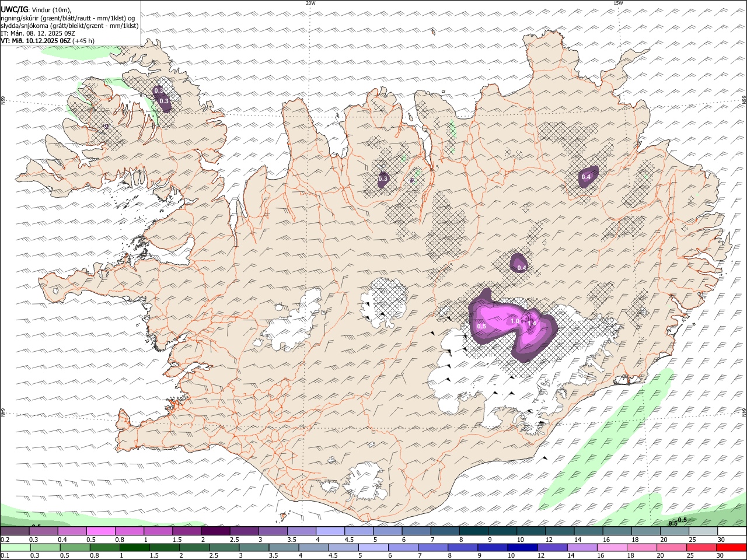This screenshot has width=747, height=560.
Task: Pick the 0.5 magenta swatch in upper row
Action: pyautogui.click(x=100, y=531)
